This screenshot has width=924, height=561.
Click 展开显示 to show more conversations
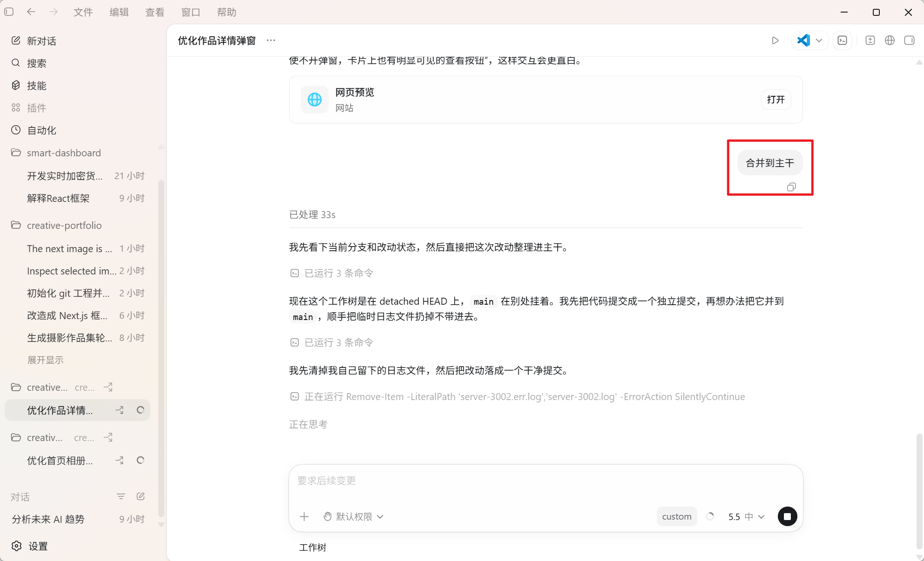45,360
